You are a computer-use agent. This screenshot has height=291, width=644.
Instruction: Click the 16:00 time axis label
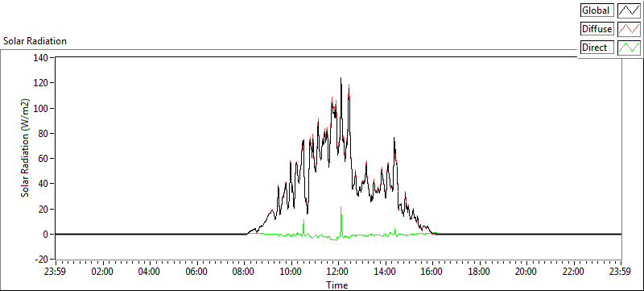[x=432, y=272]
